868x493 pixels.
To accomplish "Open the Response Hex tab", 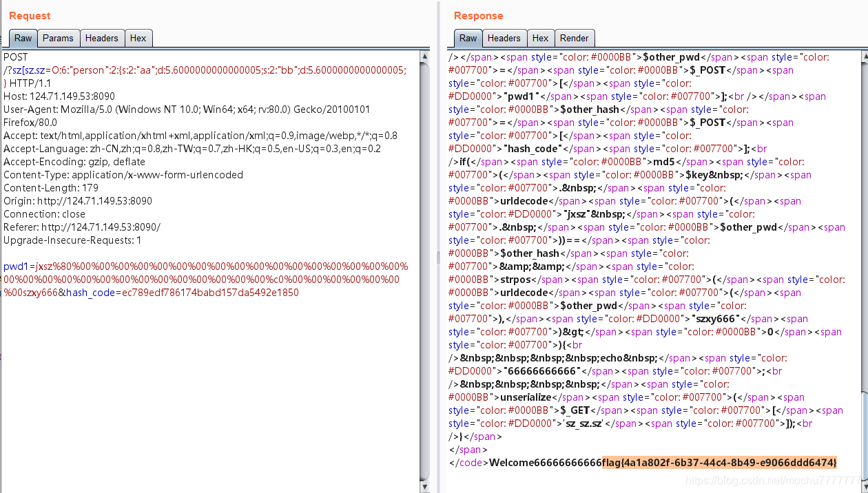I will (541, 39).
